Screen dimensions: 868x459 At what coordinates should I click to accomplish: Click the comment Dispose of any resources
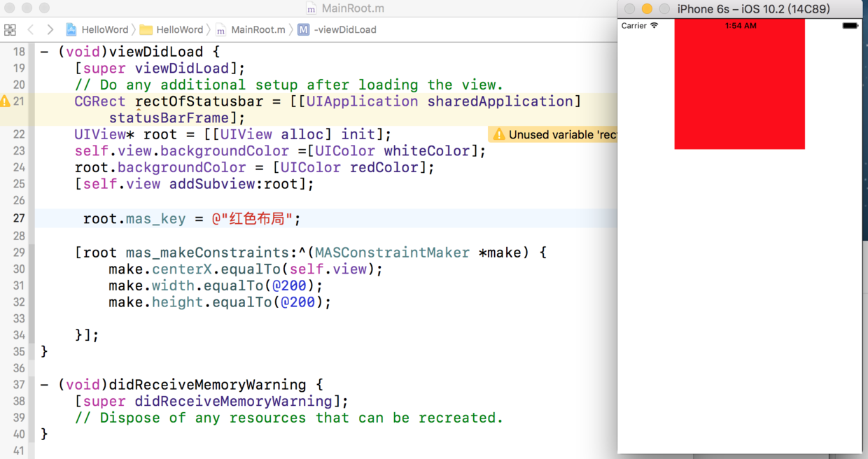(x=289, y=418)
